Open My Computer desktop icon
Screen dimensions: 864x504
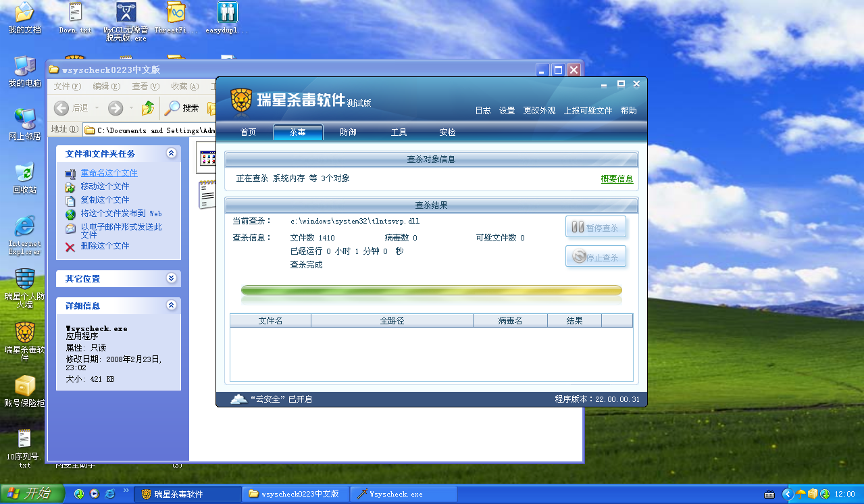click(24, 72)
